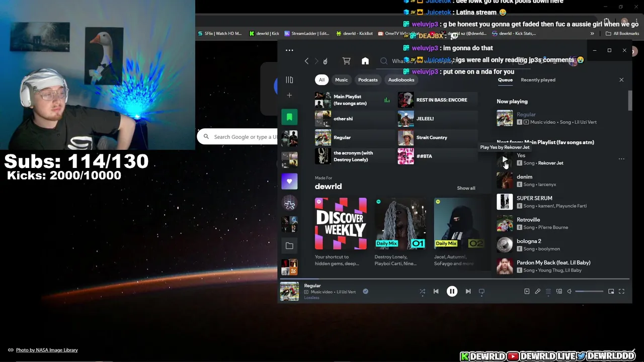This screenshot has width=644, height=362.
Task: Toggle shuffle in the player bar
Action: pyautogui.click(x=422, y=292)
